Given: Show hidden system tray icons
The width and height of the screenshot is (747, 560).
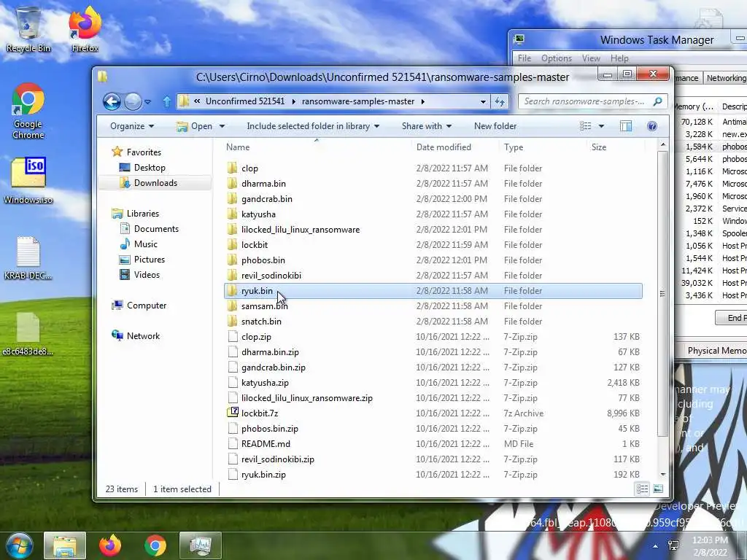Looking at the screenshot, I should click(655, 546).
